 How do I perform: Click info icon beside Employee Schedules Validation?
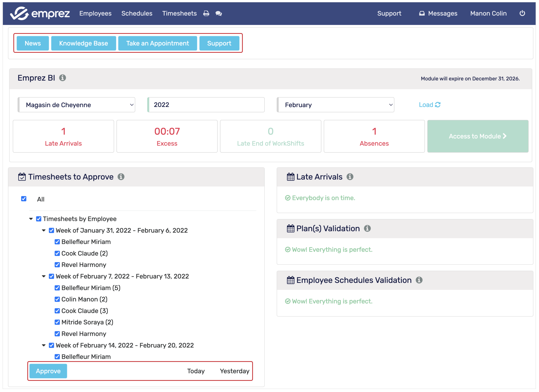pyautogui.click(x=419, y=280)
